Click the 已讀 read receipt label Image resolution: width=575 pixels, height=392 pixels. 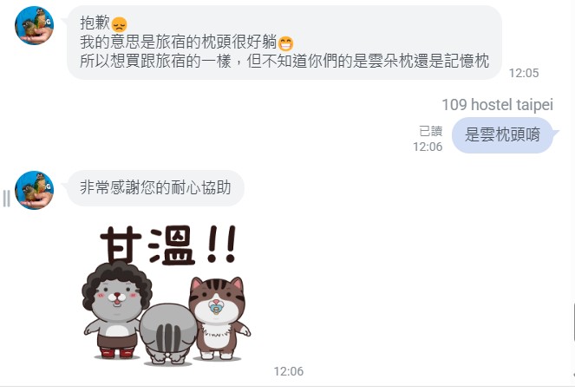click(430, 131)
